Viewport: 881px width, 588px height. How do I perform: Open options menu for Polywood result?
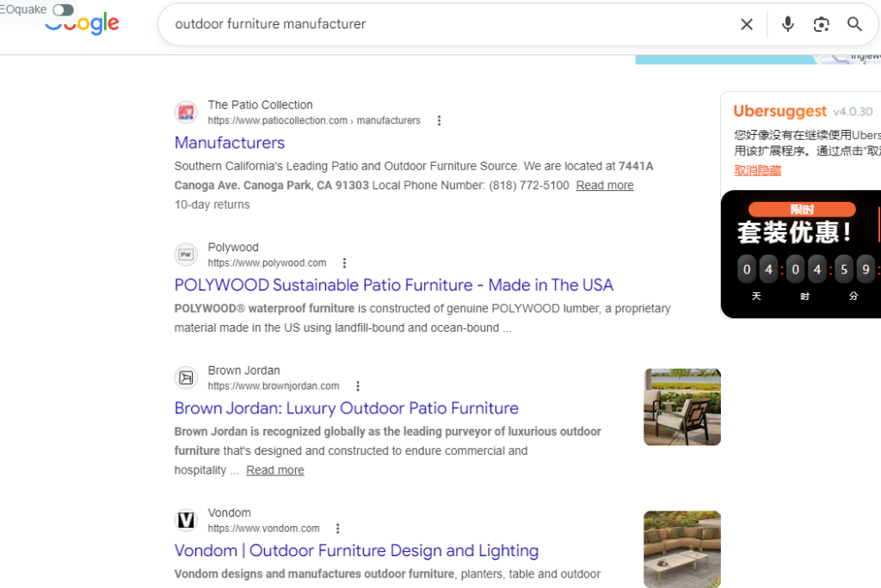(x=344, y=263)
